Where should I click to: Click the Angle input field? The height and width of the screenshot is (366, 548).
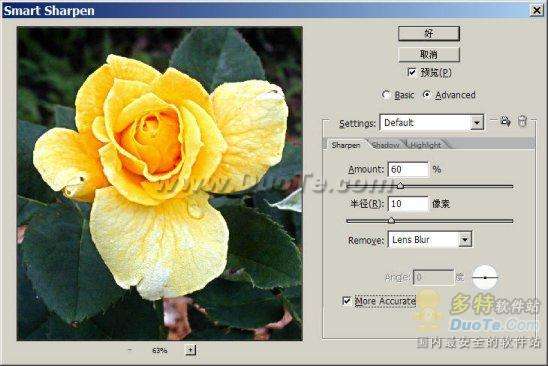(x=433, y=278)
